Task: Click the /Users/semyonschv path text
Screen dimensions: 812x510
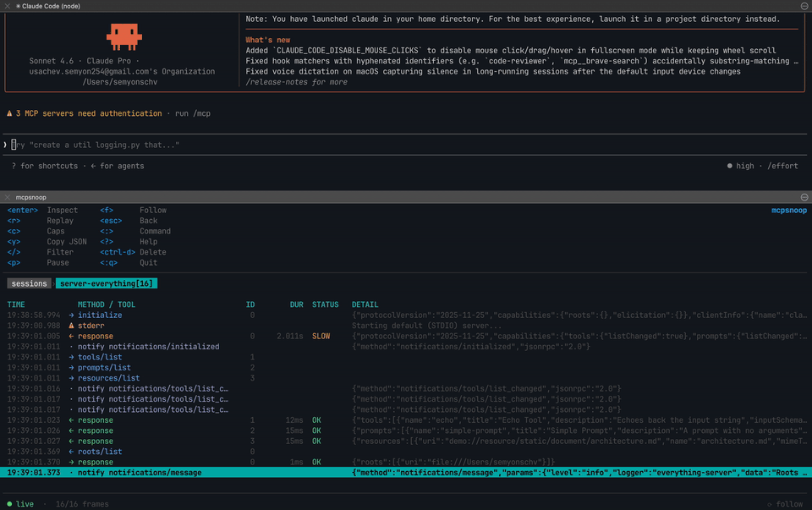Action: point(119,82)
